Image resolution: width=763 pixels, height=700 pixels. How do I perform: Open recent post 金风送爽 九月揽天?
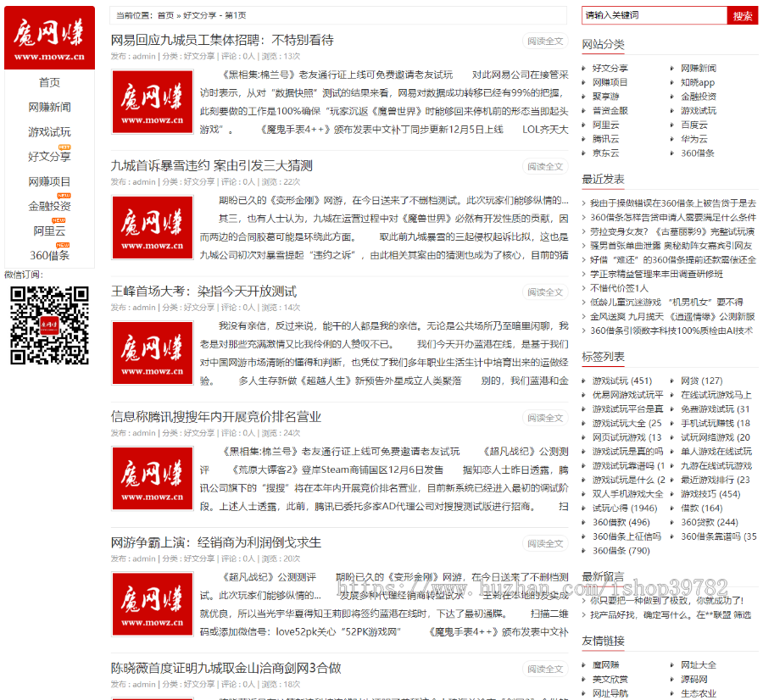pos(672,317)
